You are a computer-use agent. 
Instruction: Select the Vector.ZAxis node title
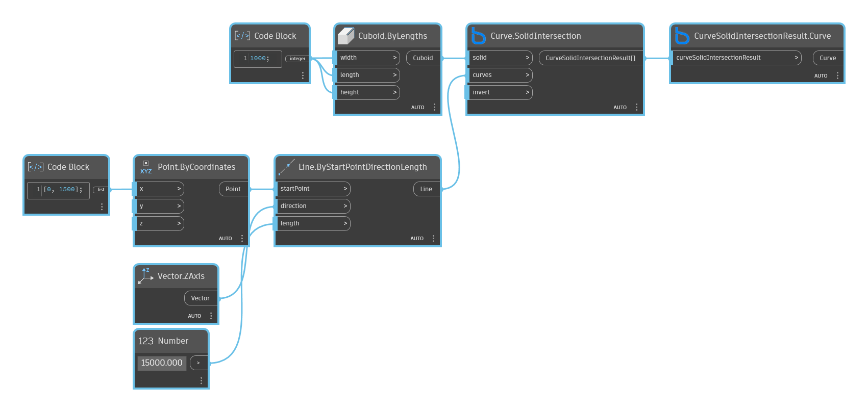(181, 276)
